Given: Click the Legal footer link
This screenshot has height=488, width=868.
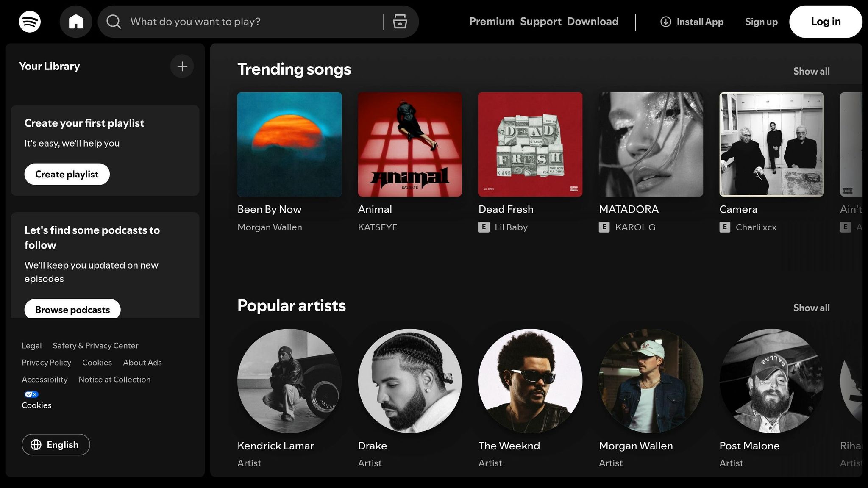Looking at the screenshot, I should (32, 346).
